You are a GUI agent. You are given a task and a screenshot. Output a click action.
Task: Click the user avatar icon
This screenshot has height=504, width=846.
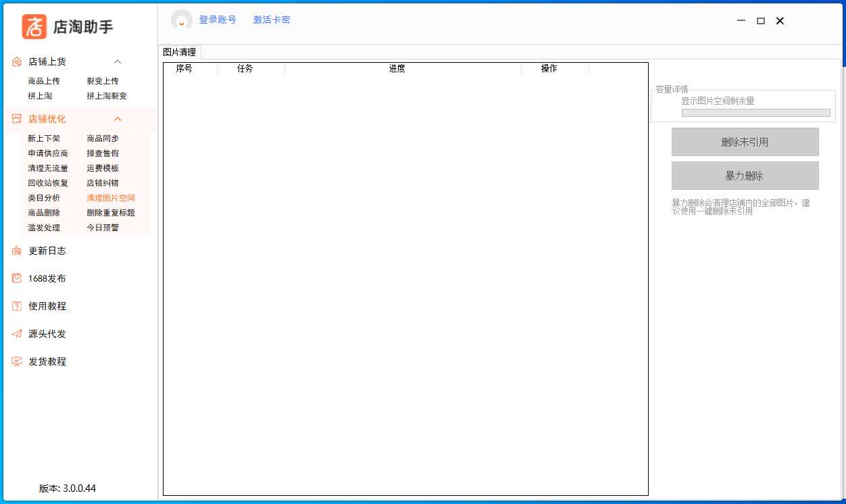(x=182, y=20)
